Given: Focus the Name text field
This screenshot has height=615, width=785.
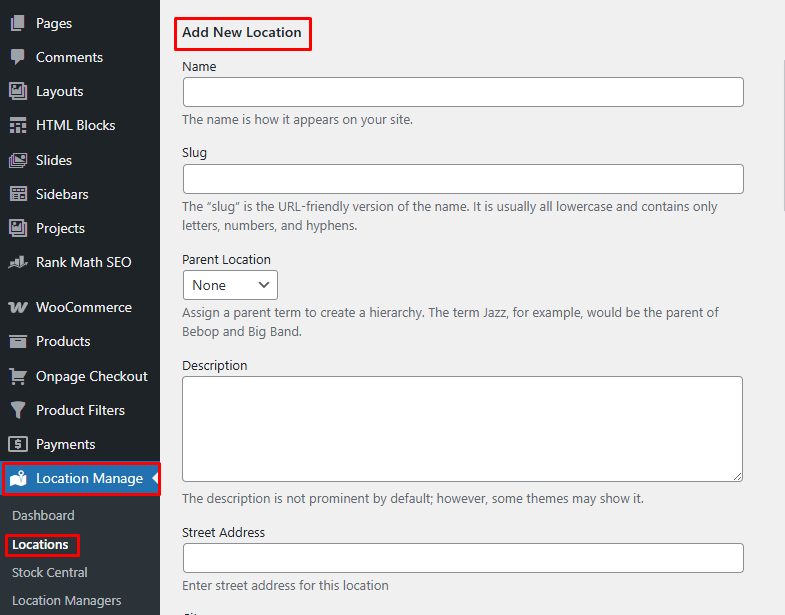Looking at the screenshot, I should [x=463, y=92].
